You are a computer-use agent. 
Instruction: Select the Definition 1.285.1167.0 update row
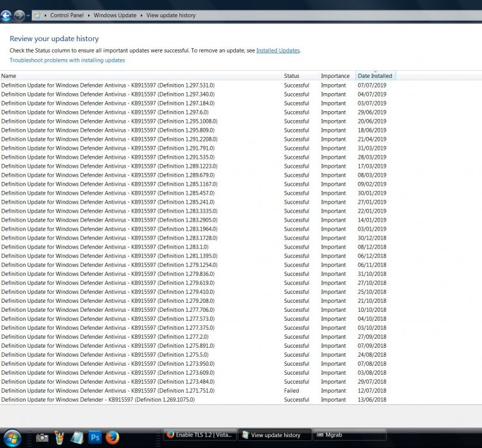tap(198, 184)
